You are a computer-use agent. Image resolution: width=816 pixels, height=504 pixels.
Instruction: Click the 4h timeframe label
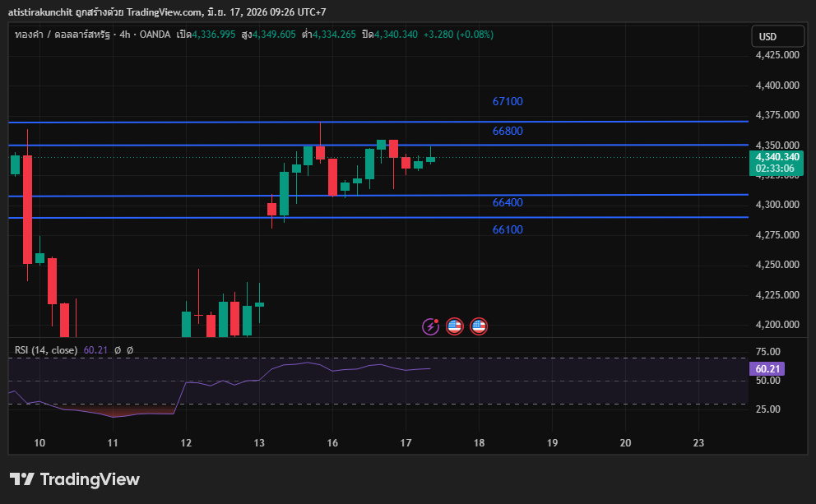(125, 35)
